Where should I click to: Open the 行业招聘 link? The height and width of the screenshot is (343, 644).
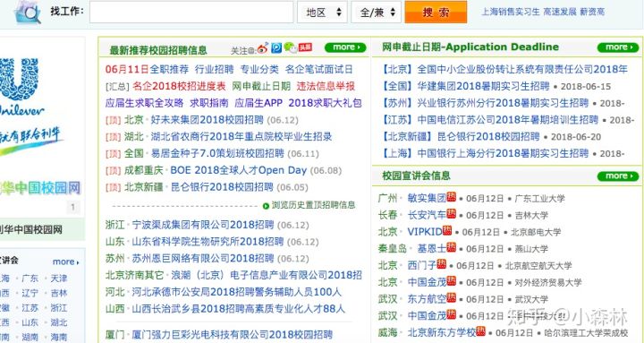click(x=215, y=69)
